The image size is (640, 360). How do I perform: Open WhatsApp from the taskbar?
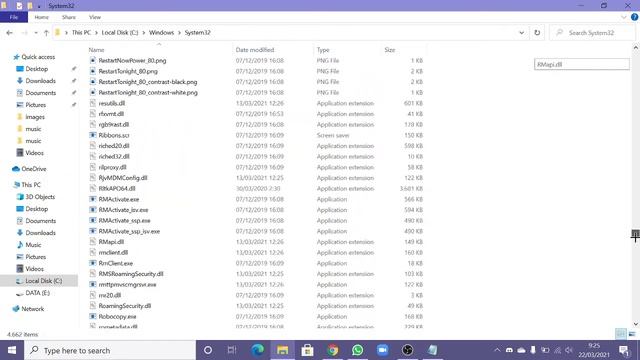[x=358, y=350]
